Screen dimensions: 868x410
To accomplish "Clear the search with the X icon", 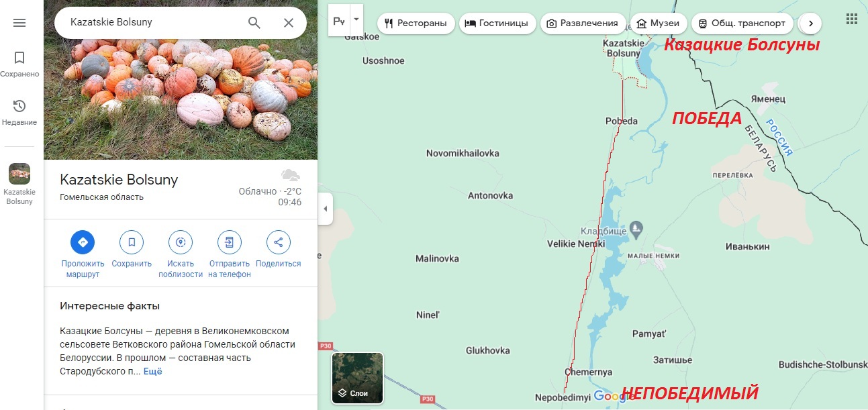I will pyautogui.click(x=289, y=23).
